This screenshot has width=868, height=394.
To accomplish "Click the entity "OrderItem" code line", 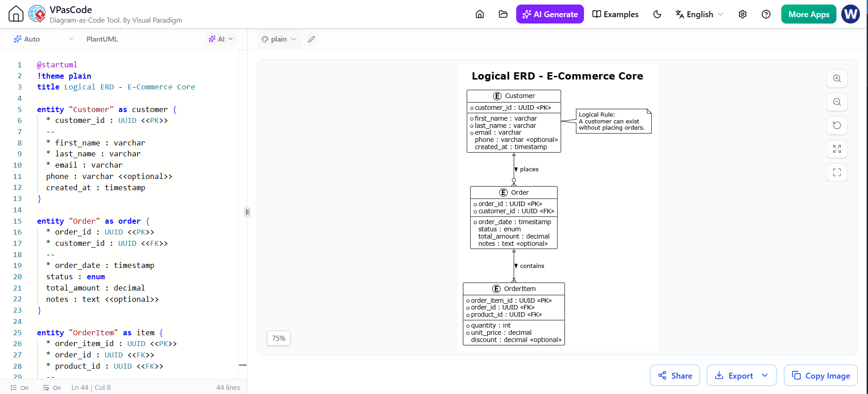I will [100, 333].
